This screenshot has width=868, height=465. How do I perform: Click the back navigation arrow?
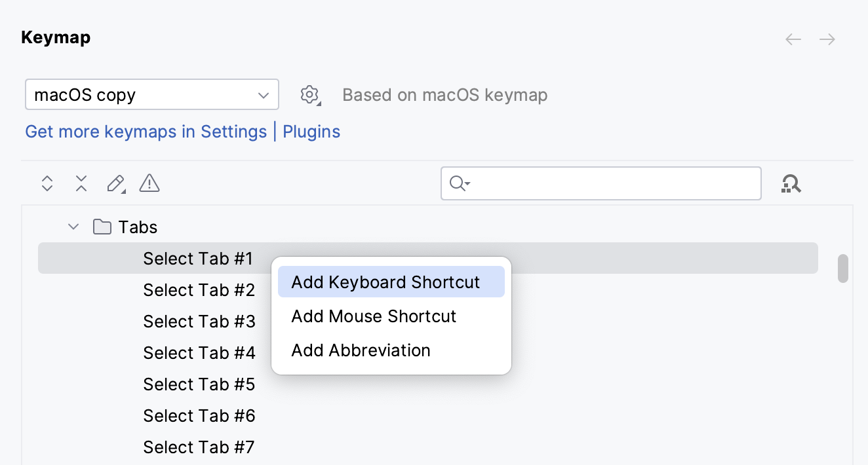793,39
